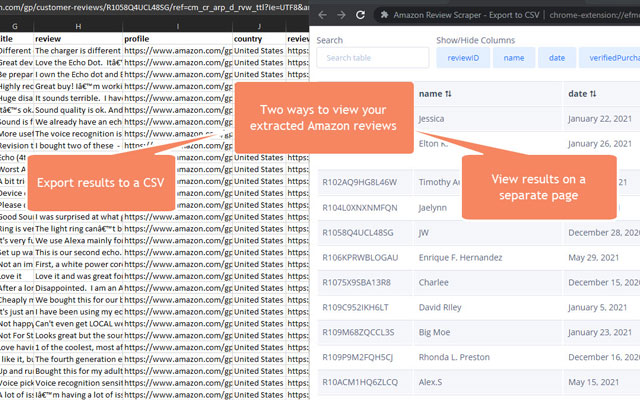Screen dimensions: 640x400
Task: Click the browser back arrow
Action: pyautogui.click(x=322, y=15)
